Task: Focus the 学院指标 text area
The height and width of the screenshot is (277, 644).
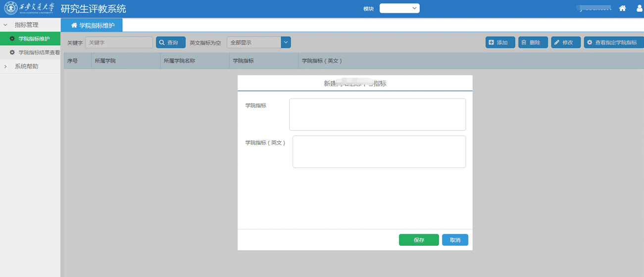Action: tap(377, 114)
